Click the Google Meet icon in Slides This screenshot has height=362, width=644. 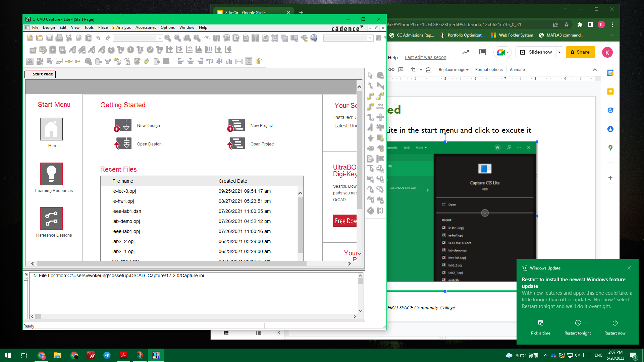501,52
